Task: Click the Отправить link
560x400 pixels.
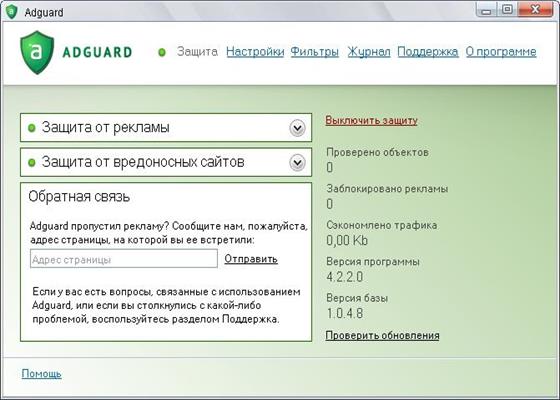Action: tap(251, 259)
